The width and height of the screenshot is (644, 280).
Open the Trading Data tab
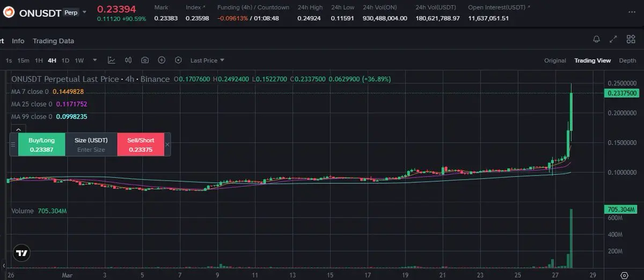[x=53, y=41]
